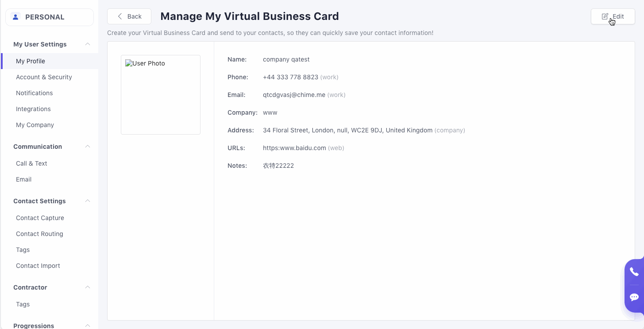Collapse the My User Settings section
This screenshot has width=644, height=329.
[x=88, y=44]
